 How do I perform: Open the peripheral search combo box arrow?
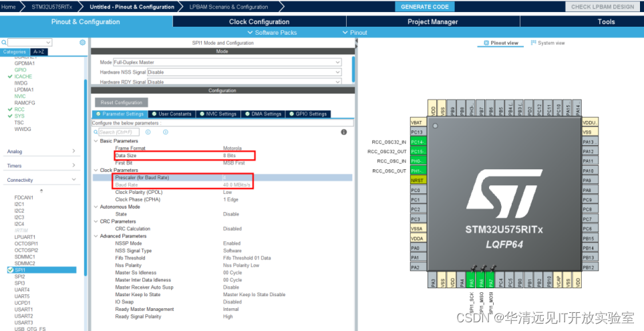pyautogui.click(x=49, y=42)
